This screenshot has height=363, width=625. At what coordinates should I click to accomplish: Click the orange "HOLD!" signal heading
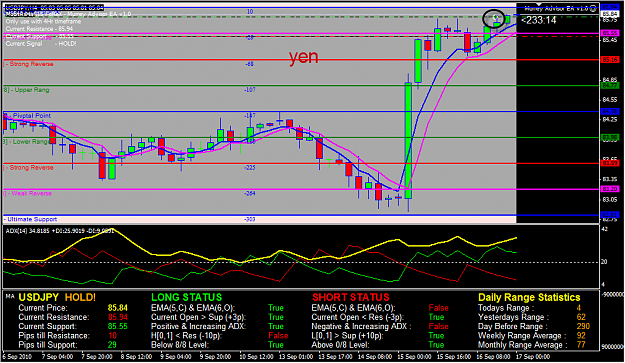pos(80,298)
